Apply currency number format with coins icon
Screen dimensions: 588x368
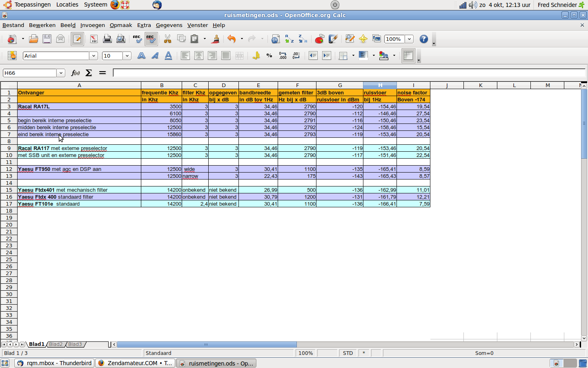[256, 56]
